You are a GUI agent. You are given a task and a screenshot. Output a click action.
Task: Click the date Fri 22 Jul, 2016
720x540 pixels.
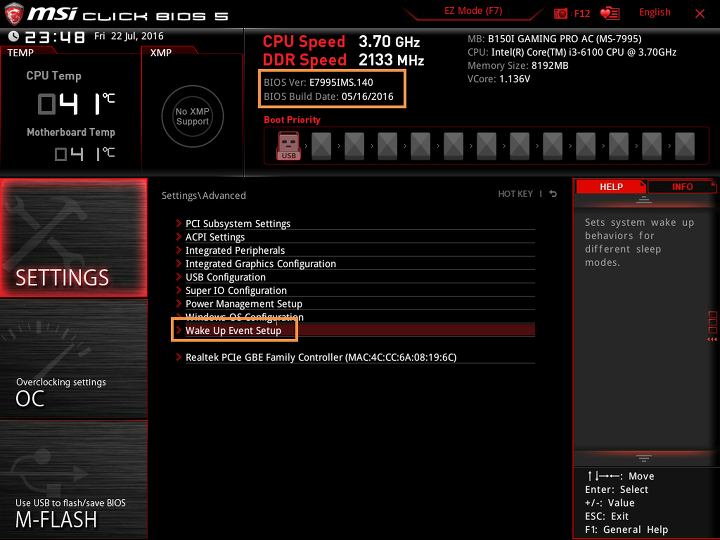click(x=129, y=36)
